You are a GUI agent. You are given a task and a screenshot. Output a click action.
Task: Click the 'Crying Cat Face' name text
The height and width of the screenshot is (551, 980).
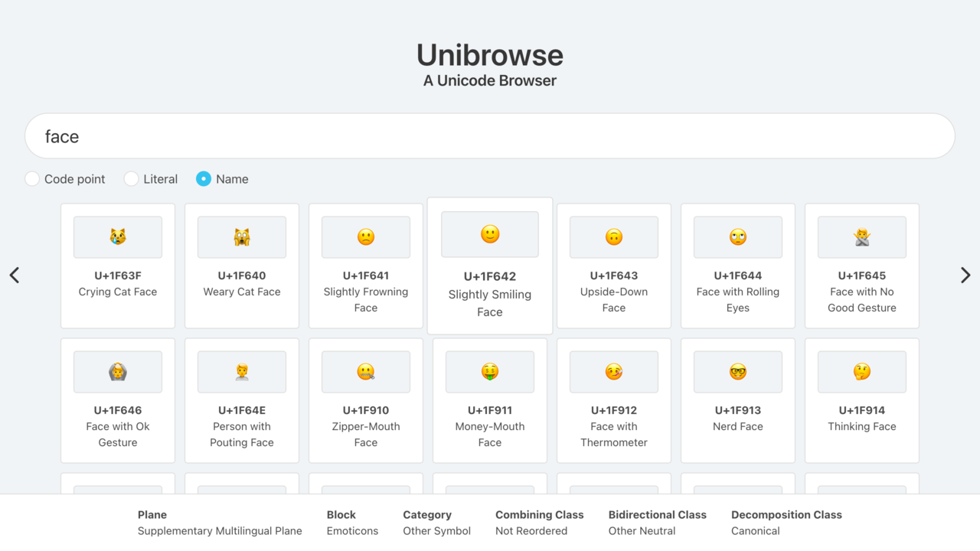118,292
